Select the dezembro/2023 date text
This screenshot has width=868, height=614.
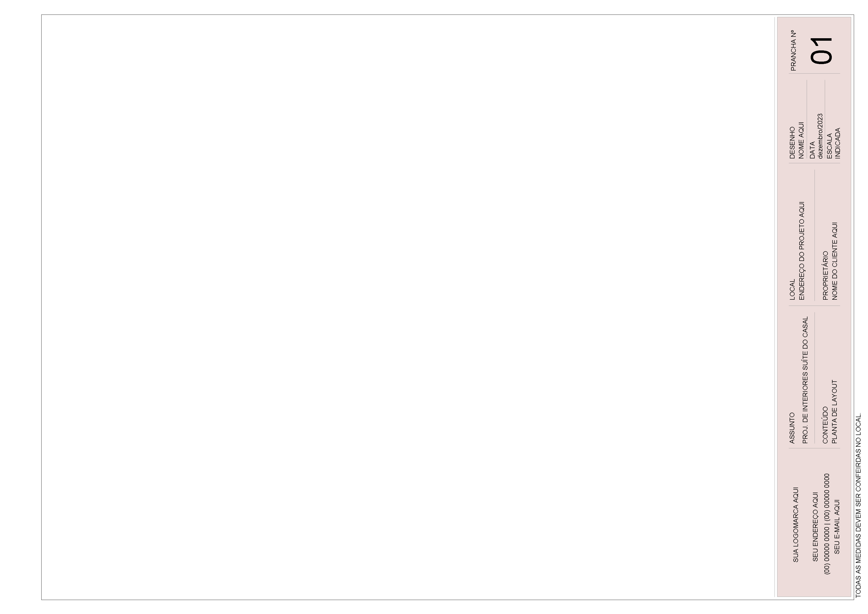coord(820,136)
